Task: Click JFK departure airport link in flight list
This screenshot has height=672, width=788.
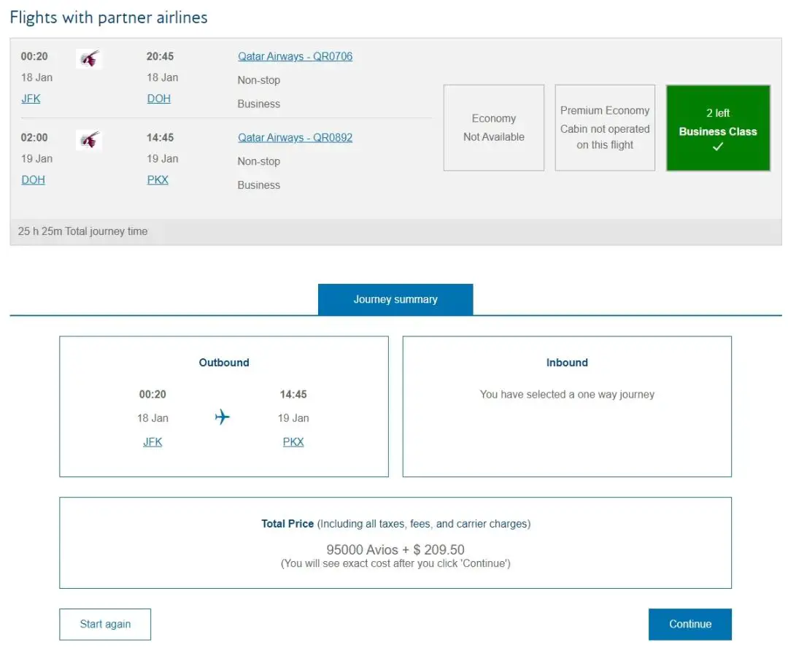Action: (31, 99)
